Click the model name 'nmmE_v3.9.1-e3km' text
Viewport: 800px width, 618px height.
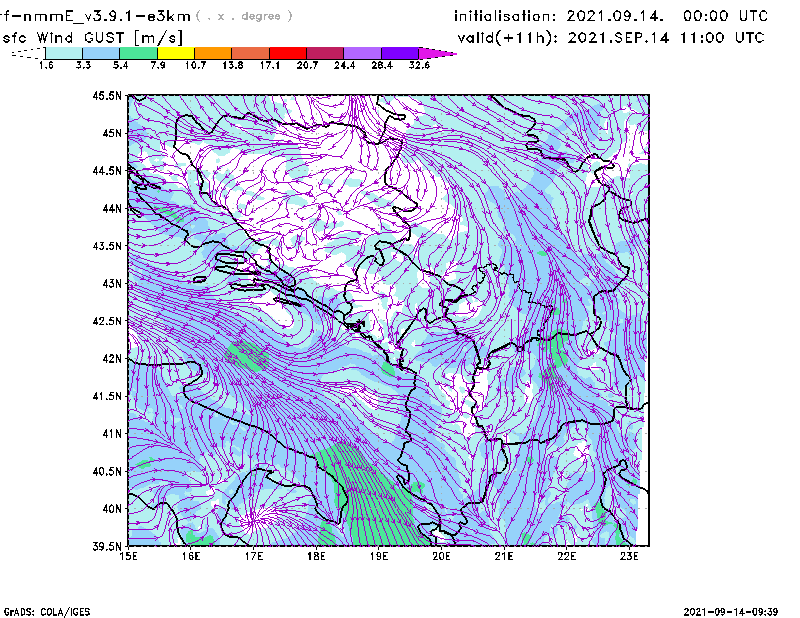pos(106,16)
